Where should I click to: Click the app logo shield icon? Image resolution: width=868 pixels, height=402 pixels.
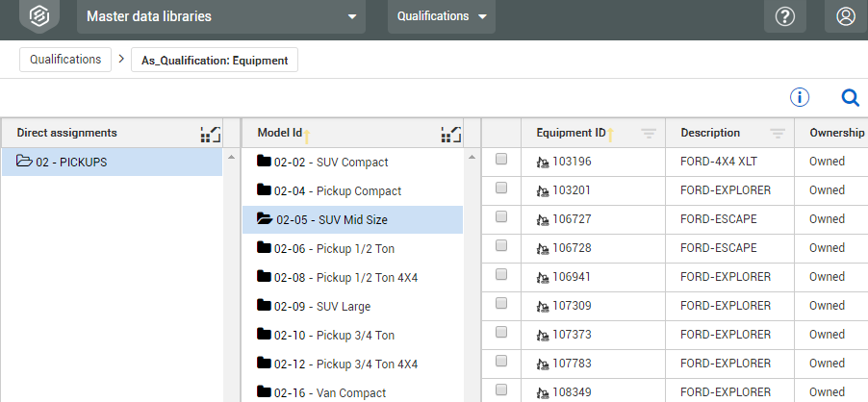pyautogui.click(x=38, y=16)
